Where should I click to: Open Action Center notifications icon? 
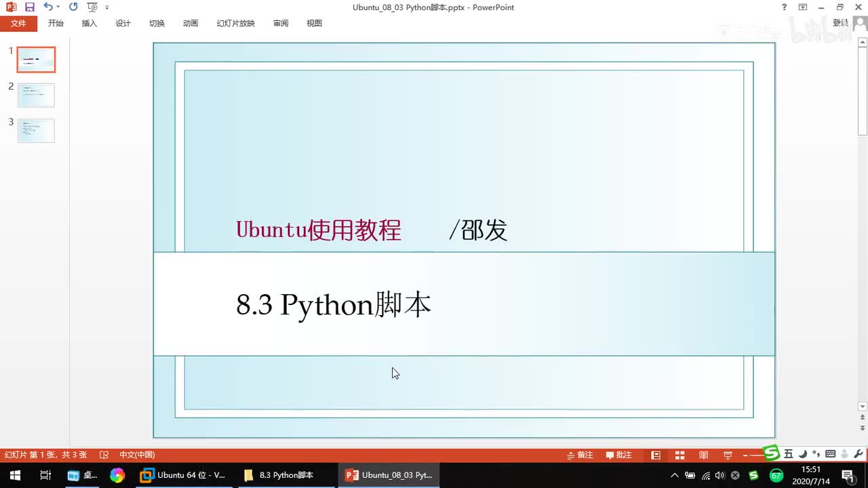click(x=848, y=475)
